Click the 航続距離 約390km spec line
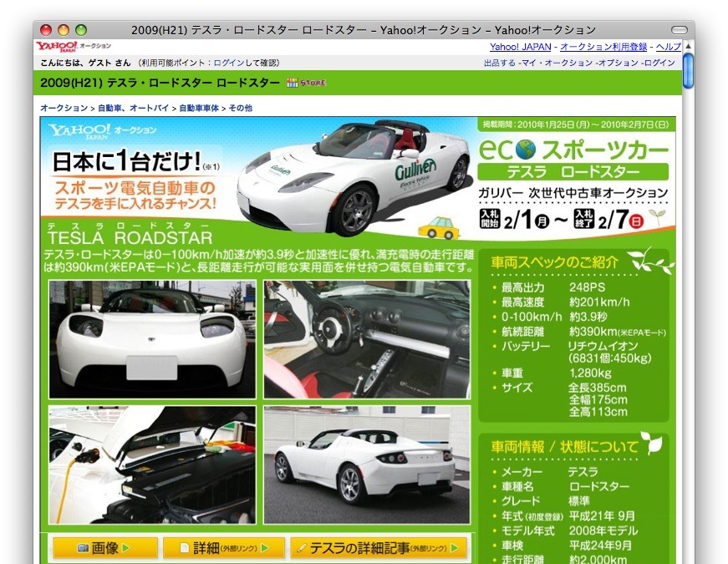 [579, 332]
